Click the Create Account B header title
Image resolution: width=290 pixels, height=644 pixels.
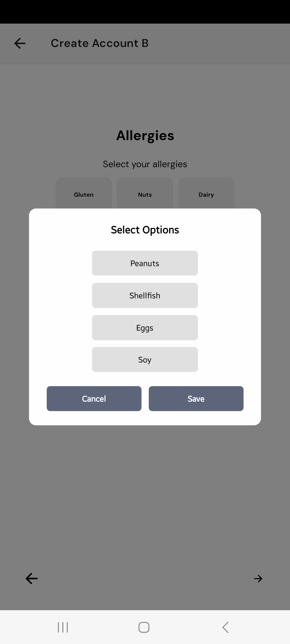tap(100, 43)
